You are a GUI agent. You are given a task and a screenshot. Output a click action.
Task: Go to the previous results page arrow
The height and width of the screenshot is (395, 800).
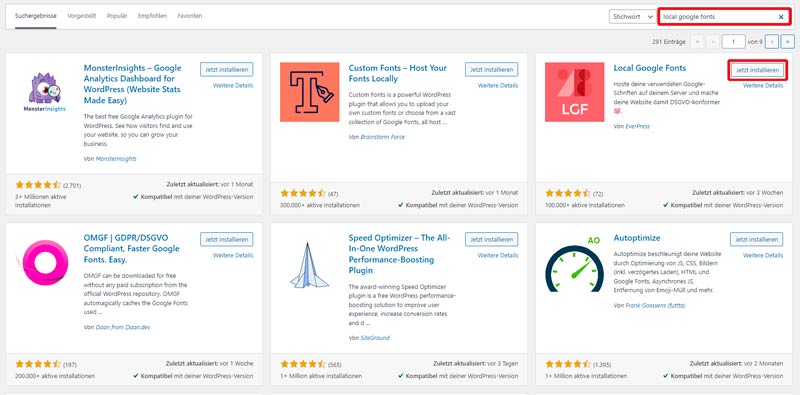point(713,42)
